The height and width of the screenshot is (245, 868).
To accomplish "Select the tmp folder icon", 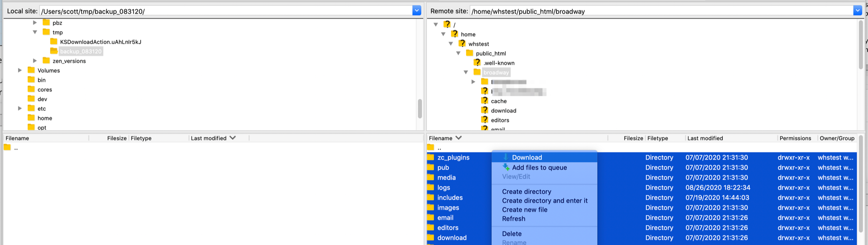I will pyautogui.click(x=46, y=32).
